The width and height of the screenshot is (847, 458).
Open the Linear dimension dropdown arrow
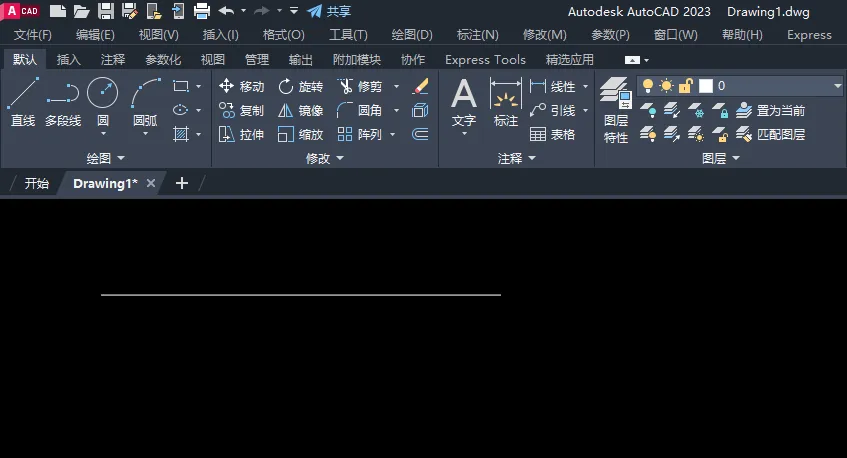(586, 86)
